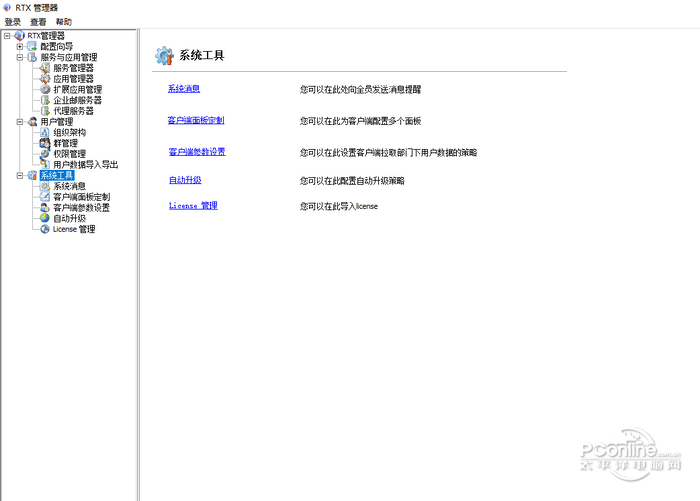Image resolution: width=700 pixels, height=501 pixels.
Task: Open the 登录 menu
Action: point(12,22)
